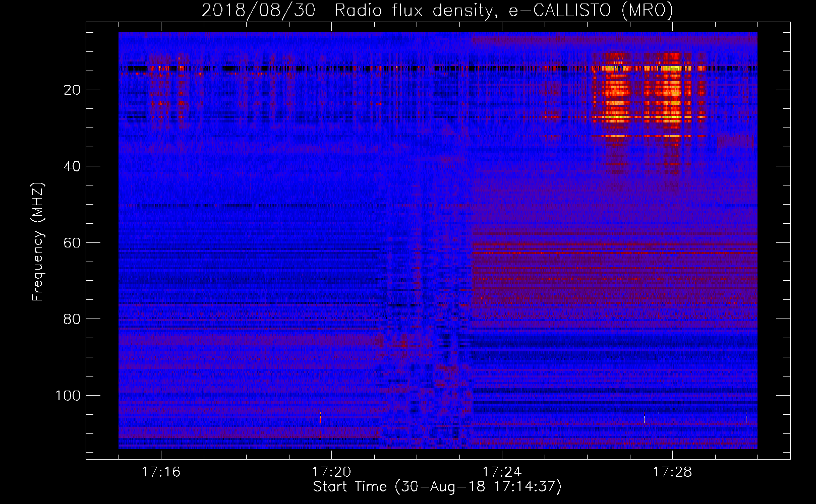Viewport: 816px width, 504px height.
Task: Select the 17:20 time tick label
Action: coord(331,472)
